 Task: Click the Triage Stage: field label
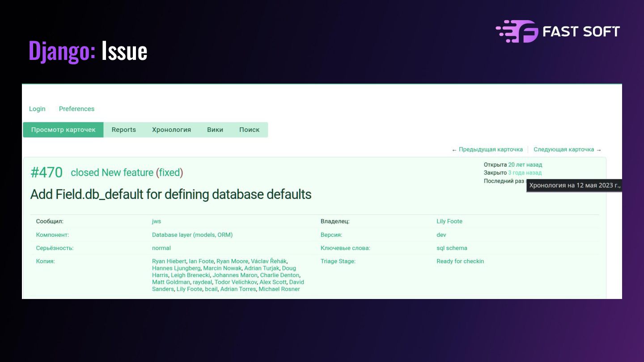click(x=338, y=261)
